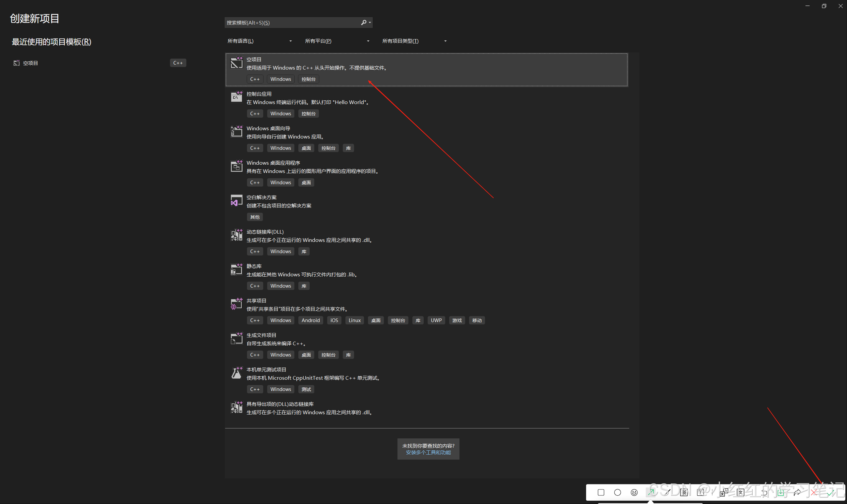Select the green arrow annotation tool
Image resolution: width=847 pixels, height=504 pixels.
pyautogui.click(x=651, y=492)
